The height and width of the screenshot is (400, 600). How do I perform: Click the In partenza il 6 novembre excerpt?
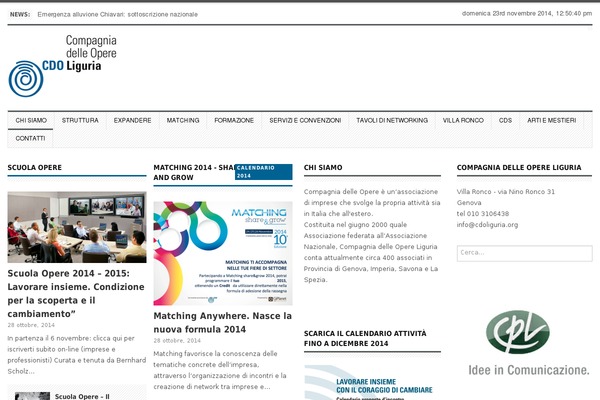point(77,355)
